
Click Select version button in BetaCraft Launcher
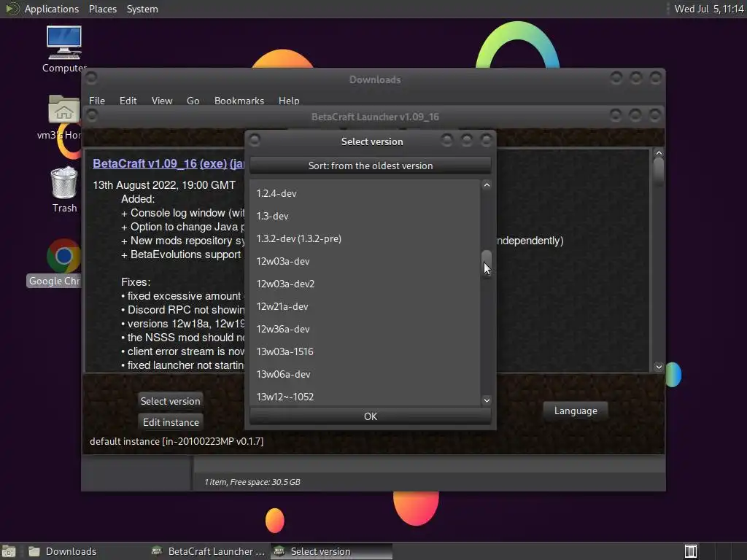170,401
